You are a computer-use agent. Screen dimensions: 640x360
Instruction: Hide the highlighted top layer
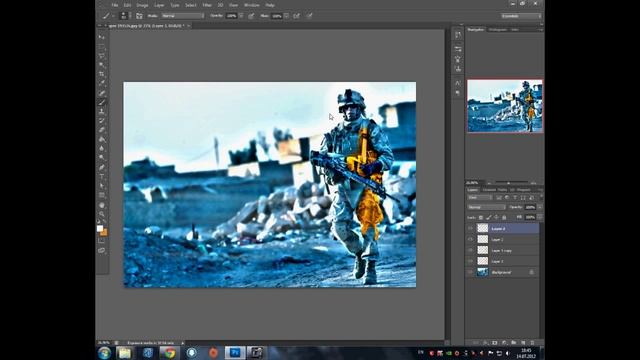(470, 229)
